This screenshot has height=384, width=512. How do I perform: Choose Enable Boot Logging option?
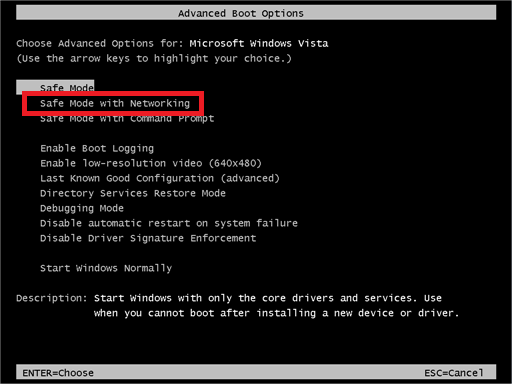97,148
